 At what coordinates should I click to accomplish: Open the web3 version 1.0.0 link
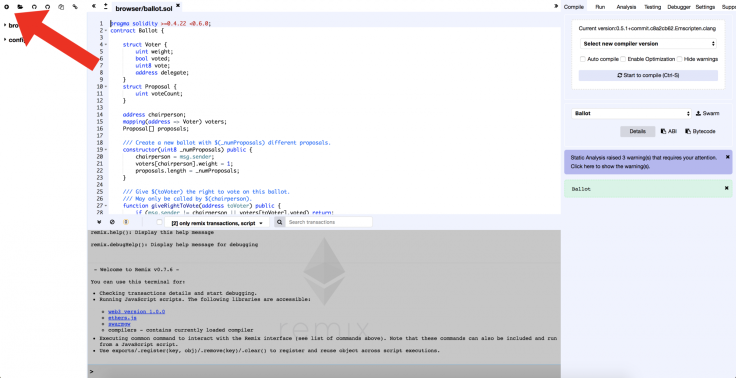[x=137, y=311]
